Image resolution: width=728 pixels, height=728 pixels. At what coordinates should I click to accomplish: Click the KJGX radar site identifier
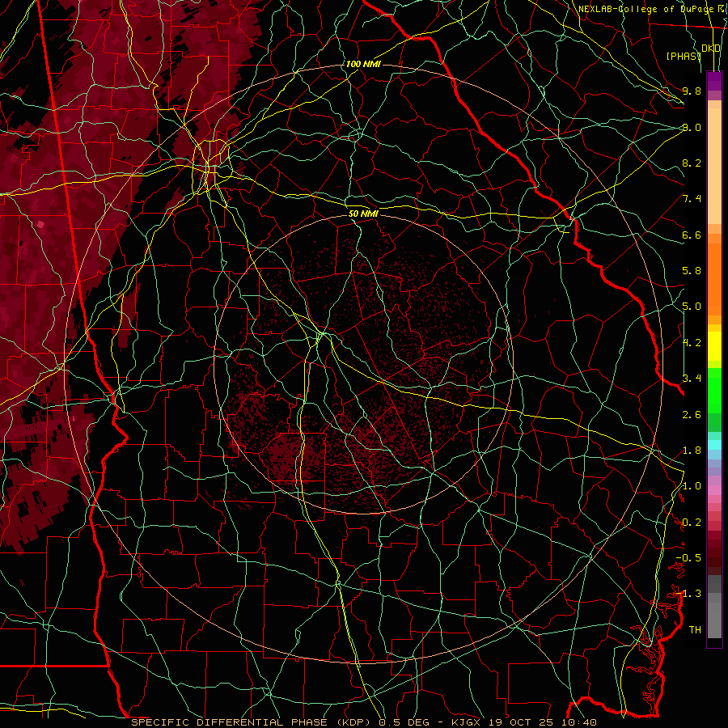tap(467, 722)
